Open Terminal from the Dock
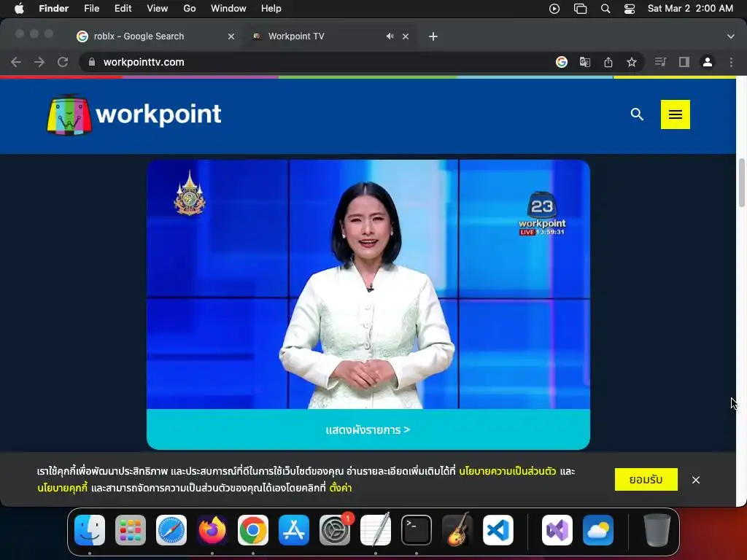 point(417,530)
